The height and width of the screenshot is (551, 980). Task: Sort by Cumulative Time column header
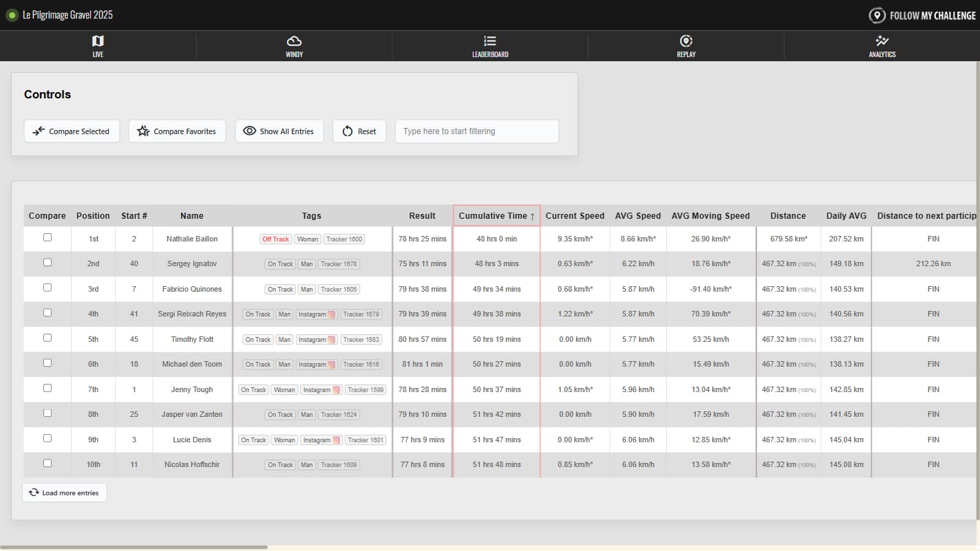[496, 216]
